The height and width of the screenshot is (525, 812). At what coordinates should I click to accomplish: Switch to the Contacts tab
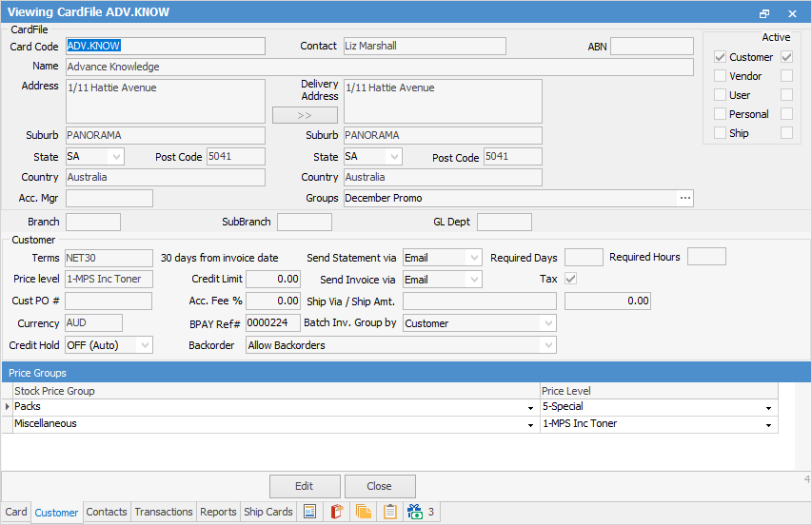coord(107,512)
